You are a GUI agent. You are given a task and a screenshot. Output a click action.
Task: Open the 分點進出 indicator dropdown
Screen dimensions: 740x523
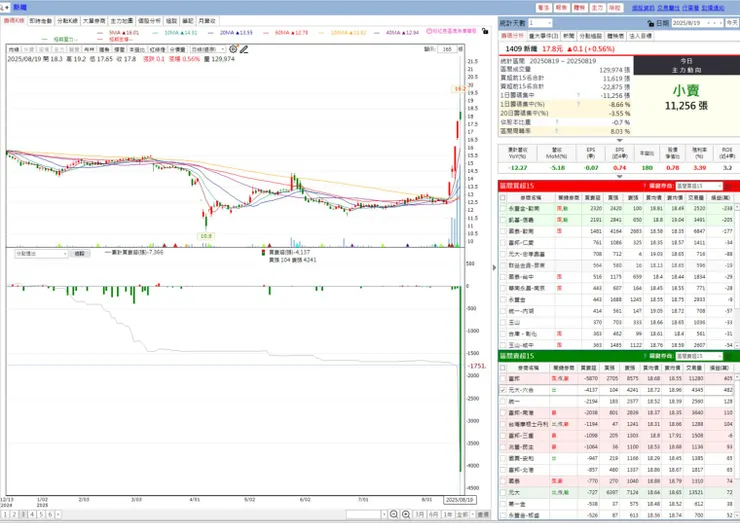(41, 254)
